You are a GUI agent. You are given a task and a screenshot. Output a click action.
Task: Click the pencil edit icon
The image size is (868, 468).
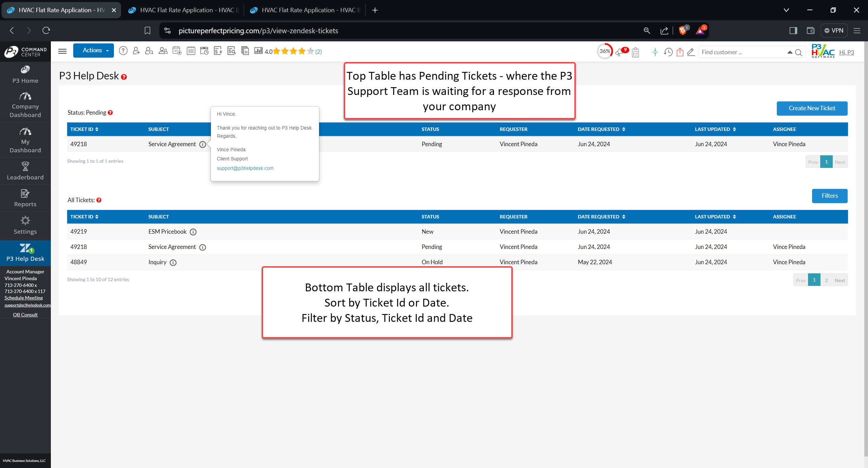click(x=691, y=52)
